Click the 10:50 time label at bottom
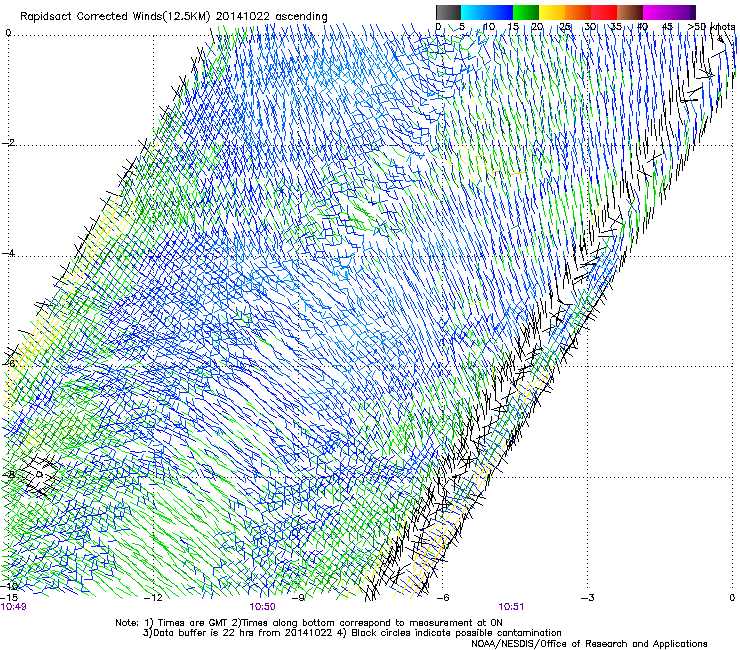The height and width of the screenshot is (650, 740). 262,607
